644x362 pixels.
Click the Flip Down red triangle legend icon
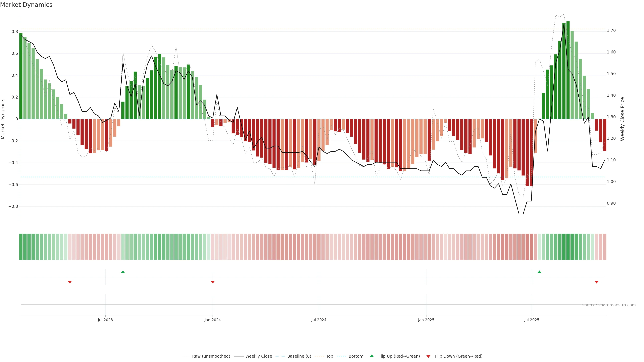[428, 356]
